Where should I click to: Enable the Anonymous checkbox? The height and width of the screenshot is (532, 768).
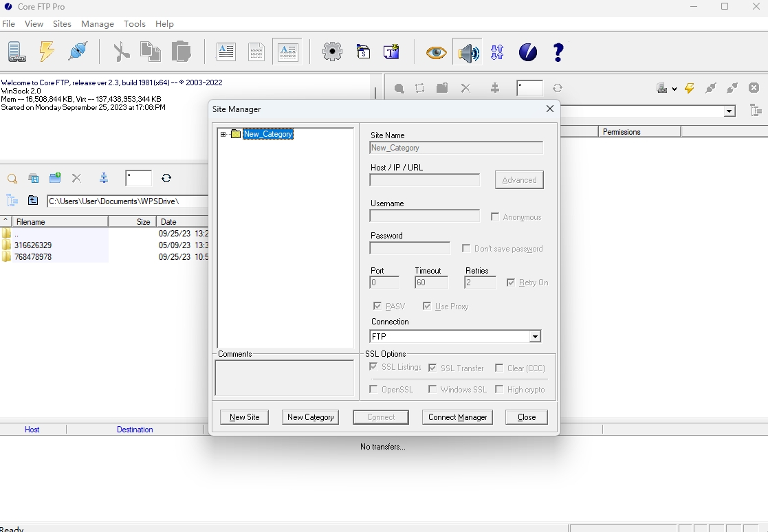click(494, 217)
